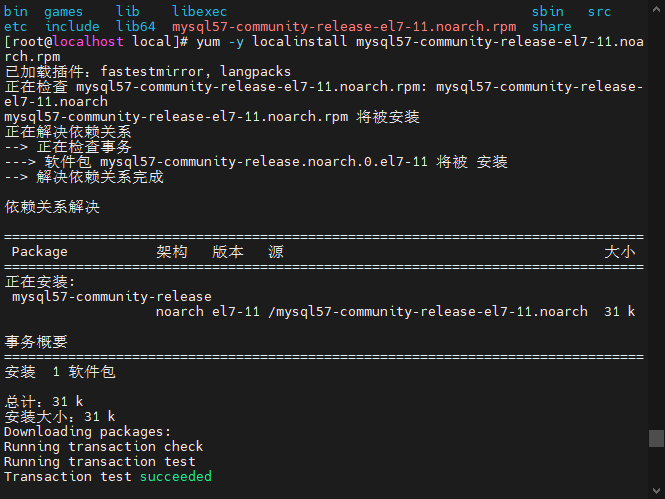Image resolution: width=665 pixels, height=499 pixels.
Task: Click the '--> 解决依赖关系完成' line
Action: click(84, 177)
